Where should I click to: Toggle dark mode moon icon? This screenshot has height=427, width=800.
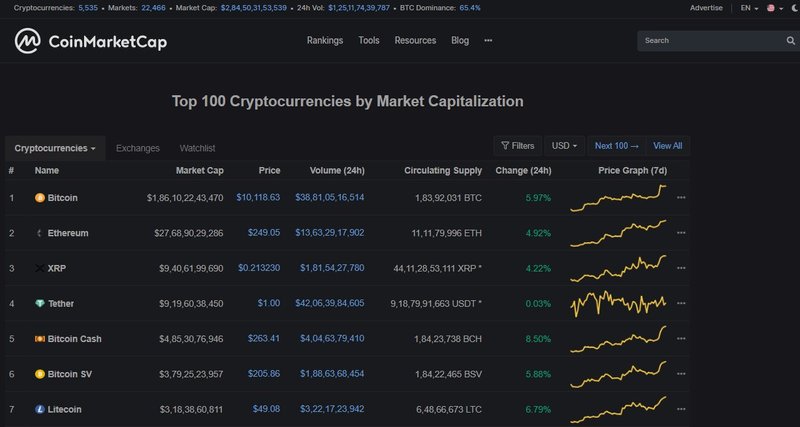tap(795, 8)
